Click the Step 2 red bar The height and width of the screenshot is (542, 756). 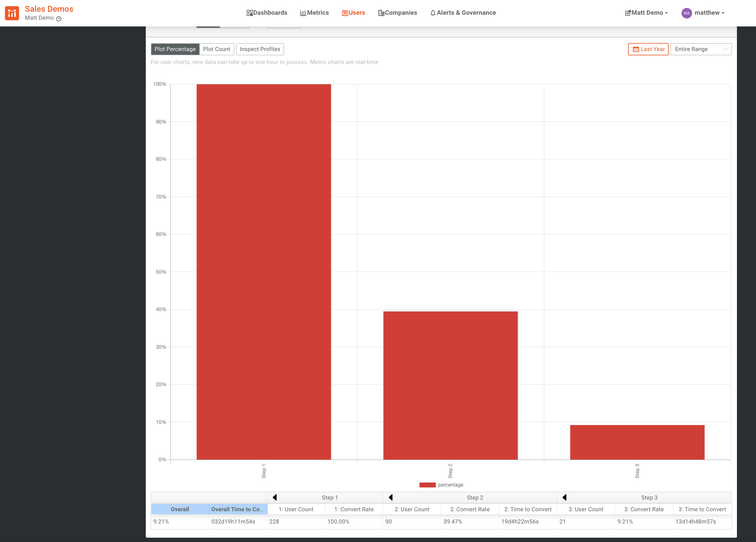[450, 385]
